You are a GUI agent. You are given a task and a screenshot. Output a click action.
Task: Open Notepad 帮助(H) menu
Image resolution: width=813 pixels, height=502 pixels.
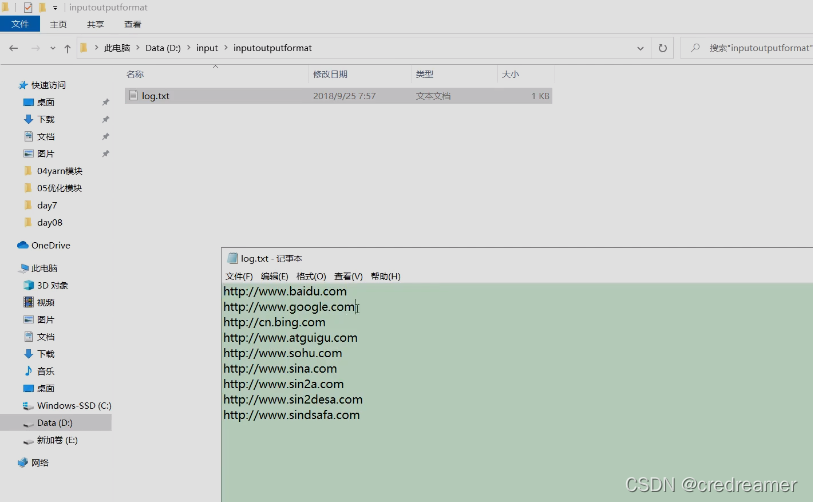coord(386,276)
